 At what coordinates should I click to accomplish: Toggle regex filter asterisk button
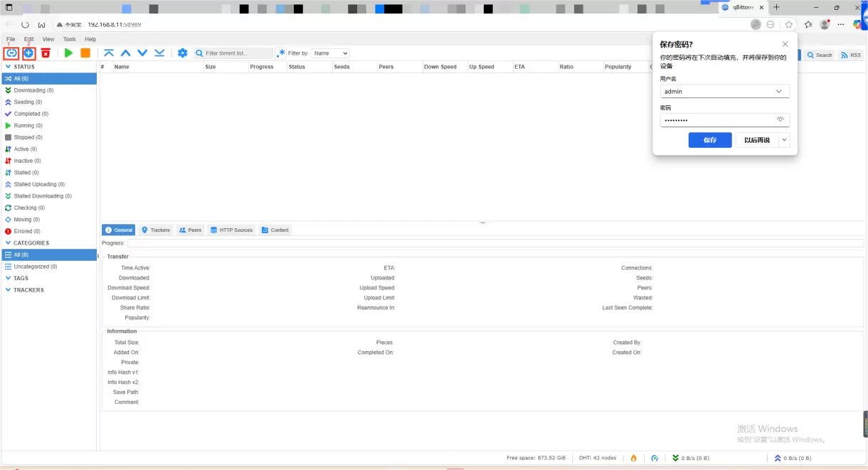tap(281, 53)
